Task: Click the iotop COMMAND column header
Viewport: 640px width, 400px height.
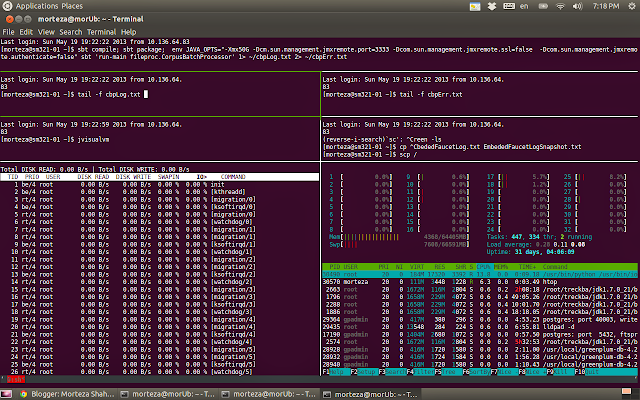Action: pyautogui.click(x=233, y=177)
